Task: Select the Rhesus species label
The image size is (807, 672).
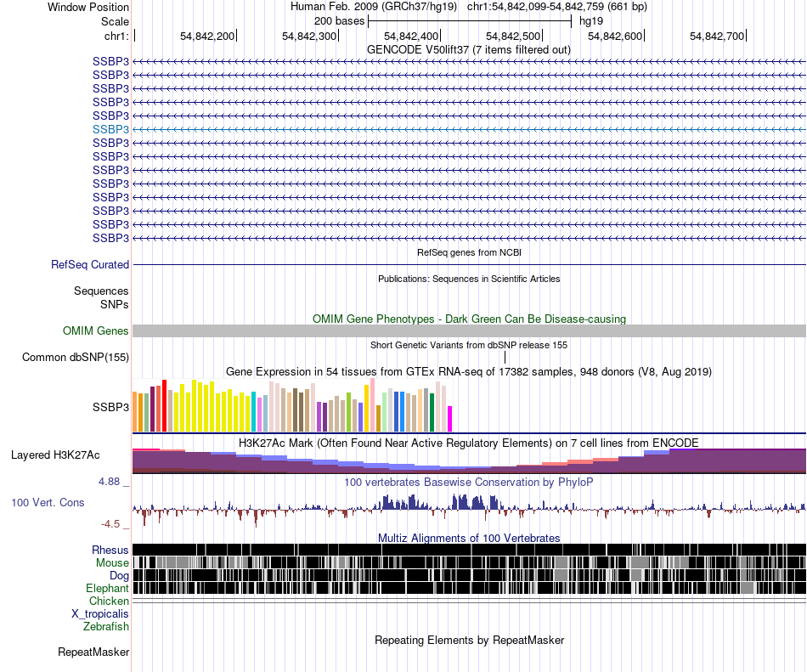Action: click(110, 550)
